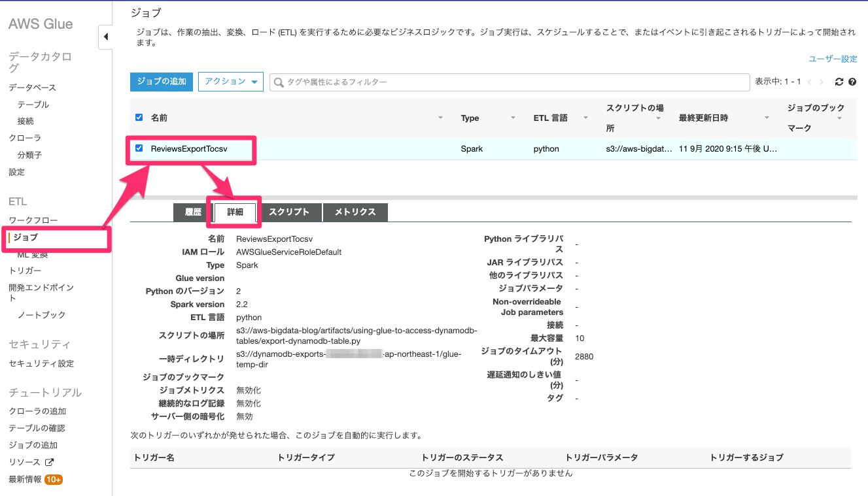Click the ジョブの追加 button

point(161,82)
